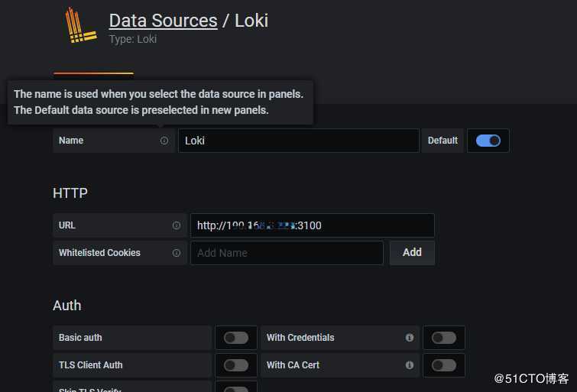577x392 pixels.
Task: Click the 'Basic auth' label
Action: (80, 338)
